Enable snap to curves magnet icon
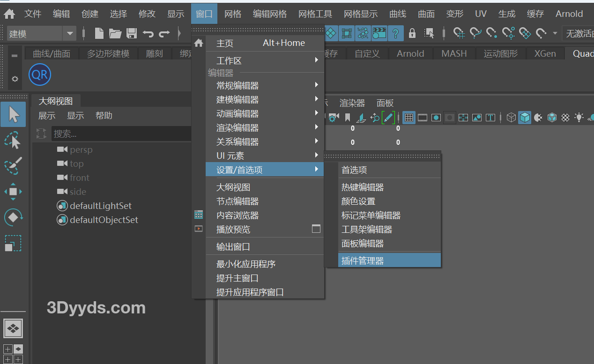594x364 pixels. (x=475, y=33)
